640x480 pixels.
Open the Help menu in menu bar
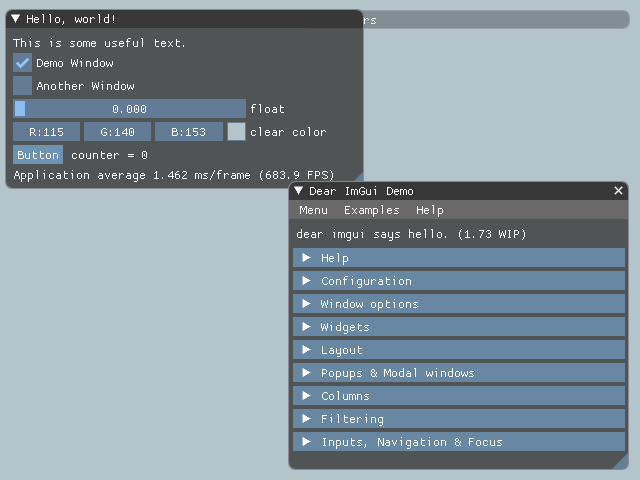pyautogui.click(x=430, y=210)
